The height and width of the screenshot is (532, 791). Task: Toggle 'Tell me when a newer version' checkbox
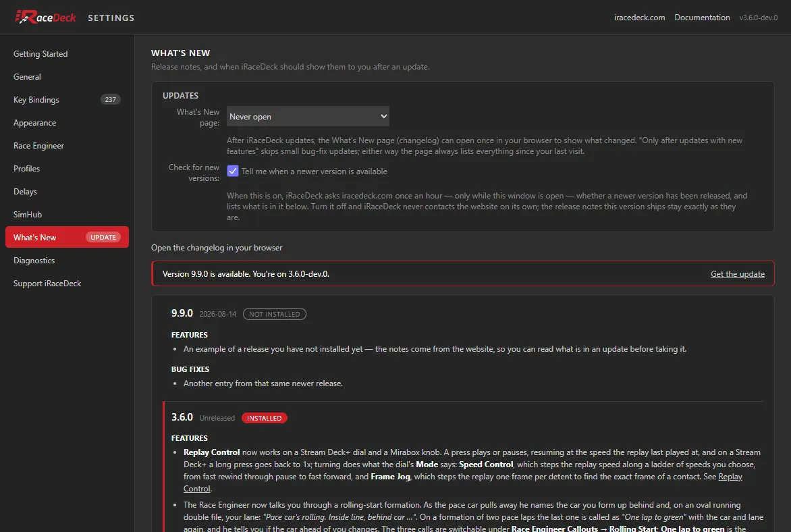click(x=233, y=171)
